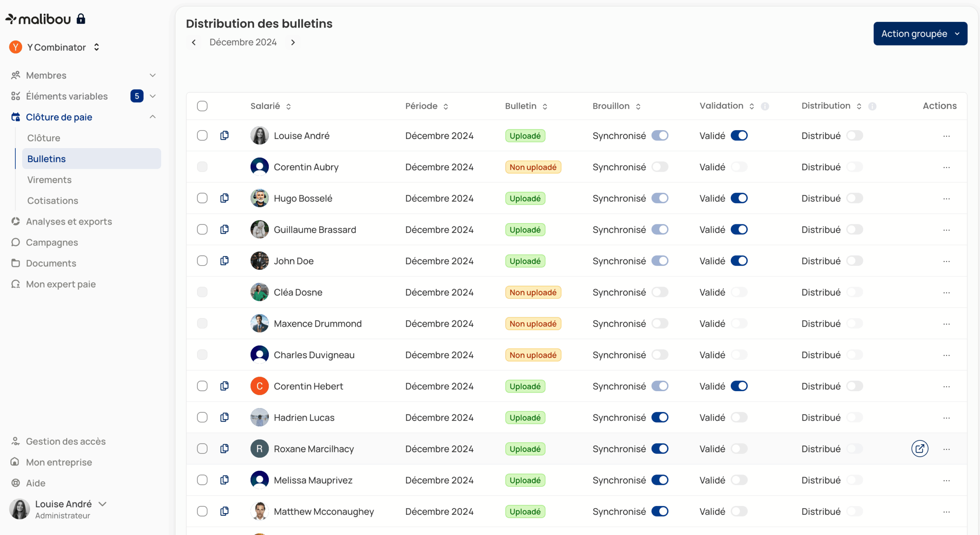This screenshot has width=980, height=535.
Task: Click the Mon expert paie icon
Action: click(15, 284)
